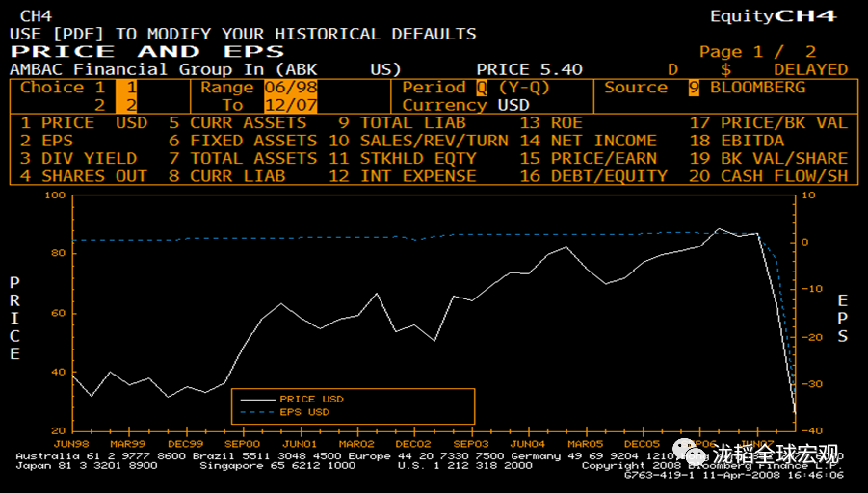Click the SEP00 x-axis label

[x=243, y=444]
